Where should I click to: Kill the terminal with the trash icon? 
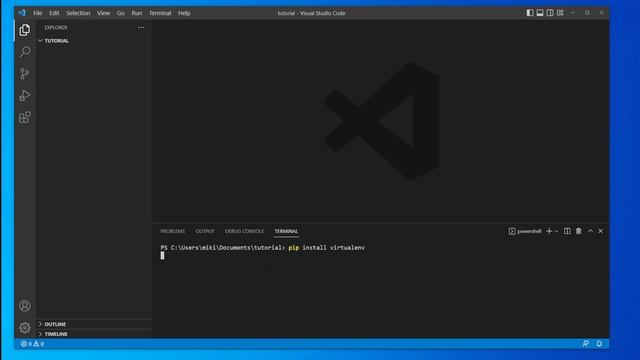(x=579, y=231)
